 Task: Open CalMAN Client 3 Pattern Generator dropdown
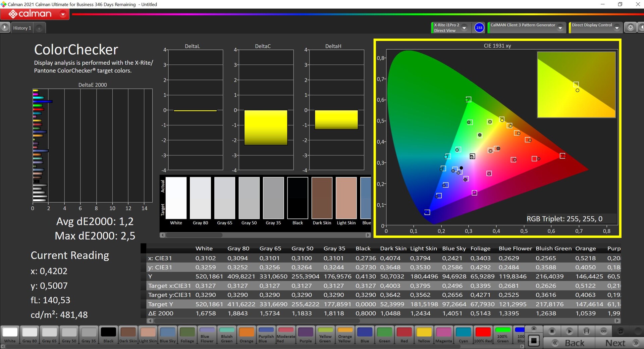[x=560, y=28]
